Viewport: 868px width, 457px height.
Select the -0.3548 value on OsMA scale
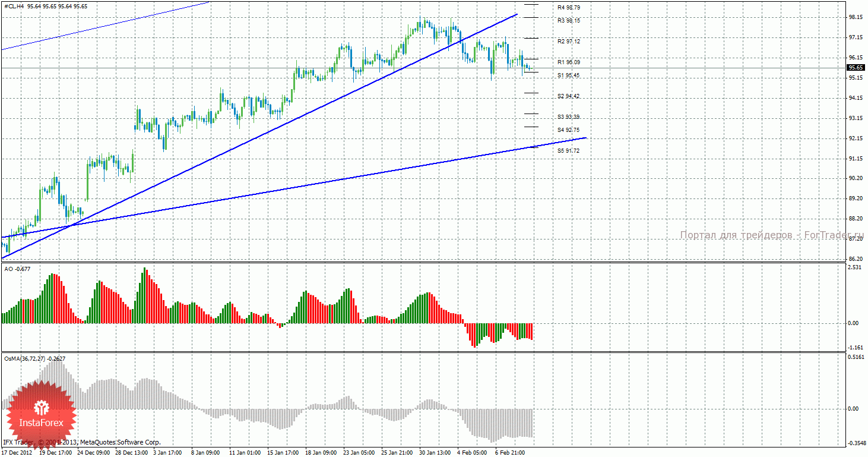point(856,443)
